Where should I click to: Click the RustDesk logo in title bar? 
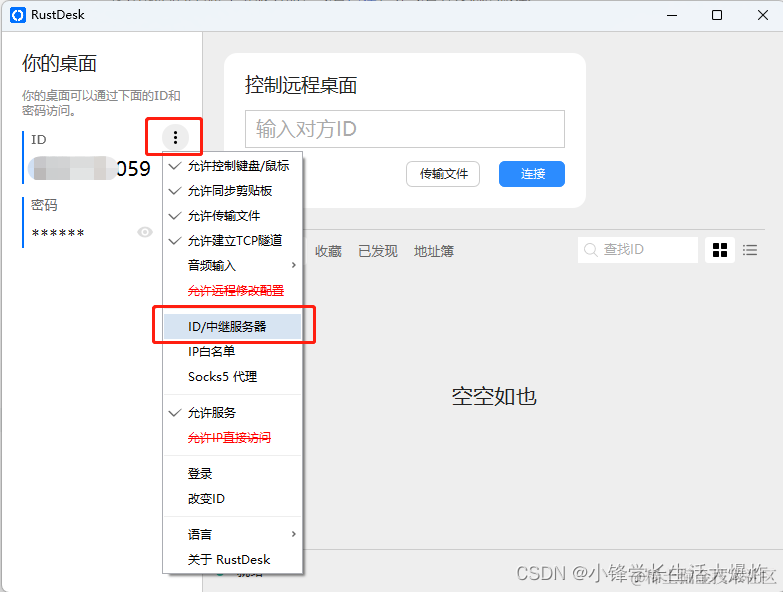point(17,15)
